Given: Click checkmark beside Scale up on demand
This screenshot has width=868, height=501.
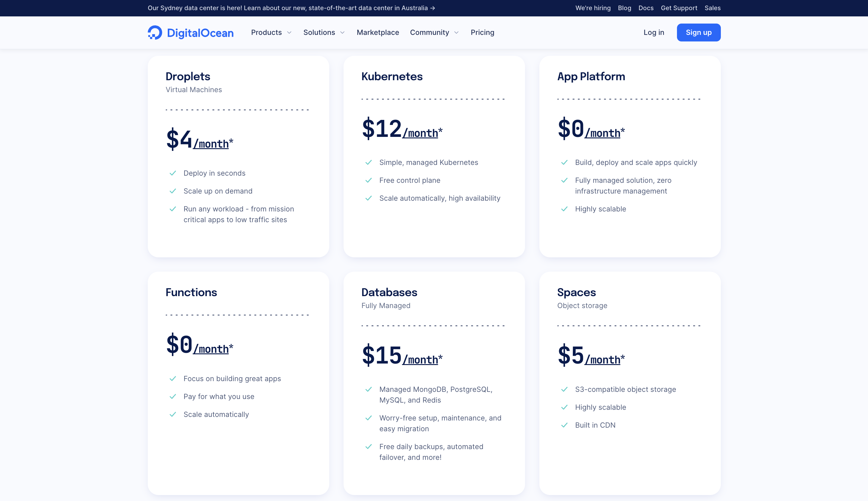Looking at the screenshot, I should click(173, 191).
